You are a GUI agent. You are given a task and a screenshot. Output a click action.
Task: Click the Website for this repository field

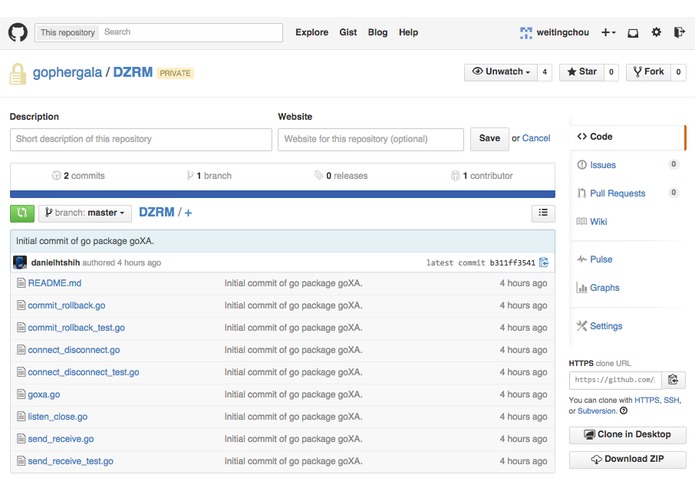[x=371, y=139]
